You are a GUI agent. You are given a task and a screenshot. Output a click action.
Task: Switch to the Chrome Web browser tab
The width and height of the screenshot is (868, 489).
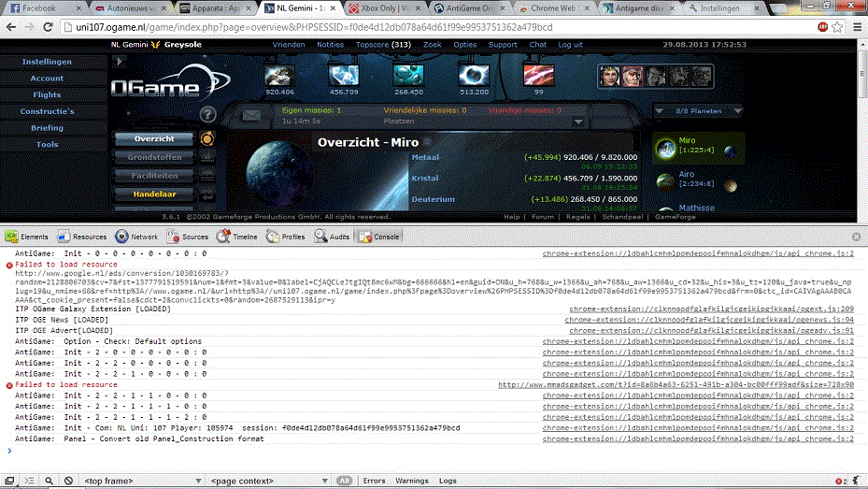pos(553,8)
